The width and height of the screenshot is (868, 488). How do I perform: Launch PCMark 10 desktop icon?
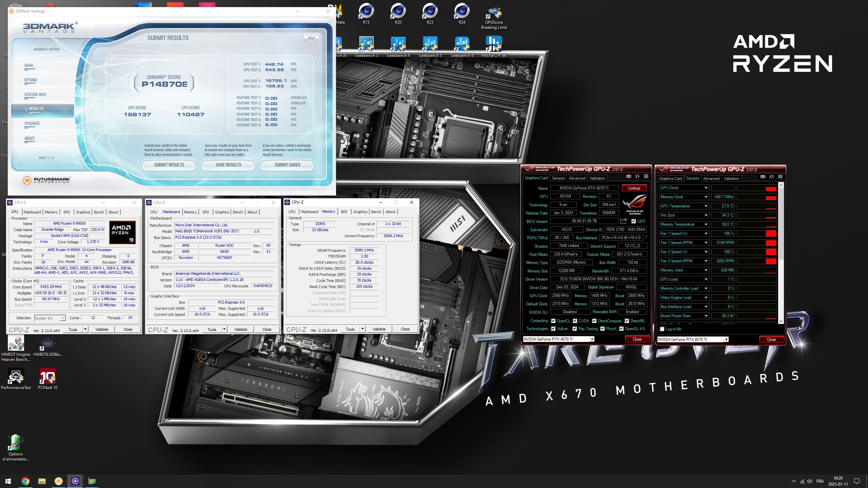tap(48, 379)
